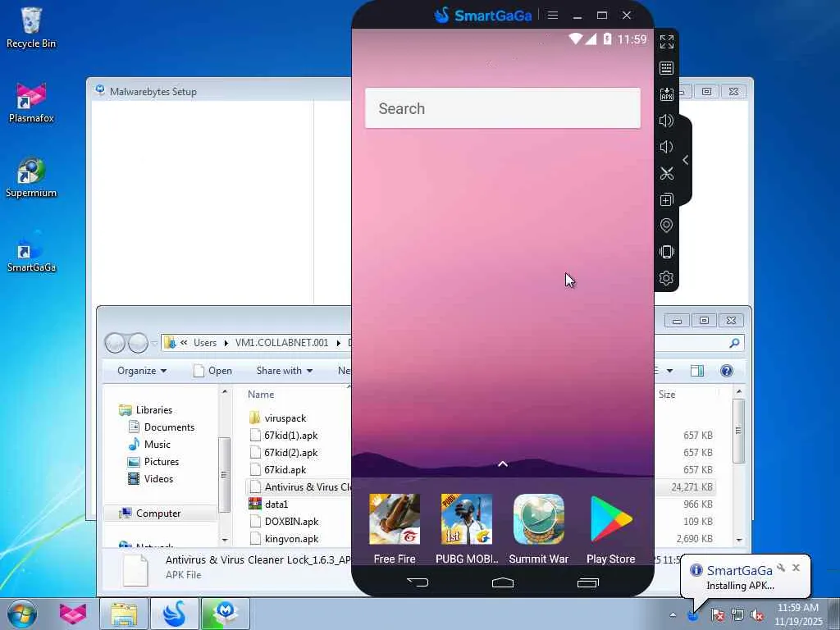Viewport: 840px width, 630px height.
Task: Toggle SmartGaGa fullscreen mode icon
Action: coord(666,41)
